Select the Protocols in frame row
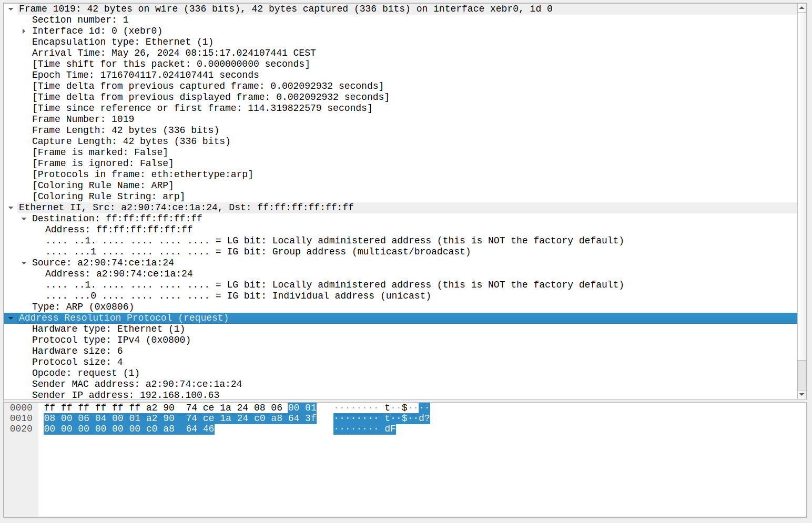 click(143, 175)
